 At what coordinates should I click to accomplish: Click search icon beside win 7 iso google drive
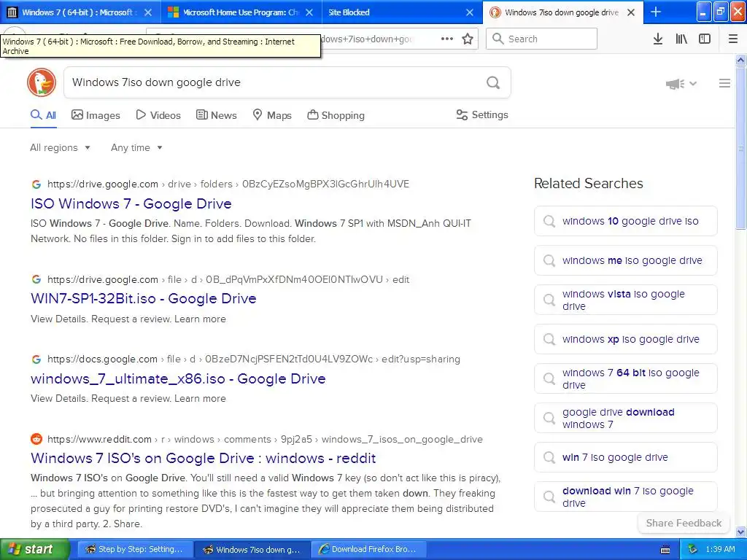click(x=549, y=457)
